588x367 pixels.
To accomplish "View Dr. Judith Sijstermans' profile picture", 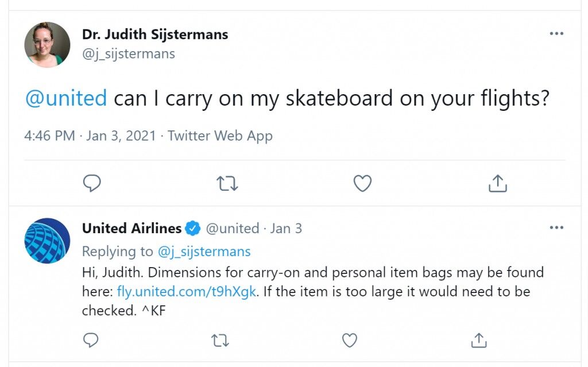I will coord(47,45).
